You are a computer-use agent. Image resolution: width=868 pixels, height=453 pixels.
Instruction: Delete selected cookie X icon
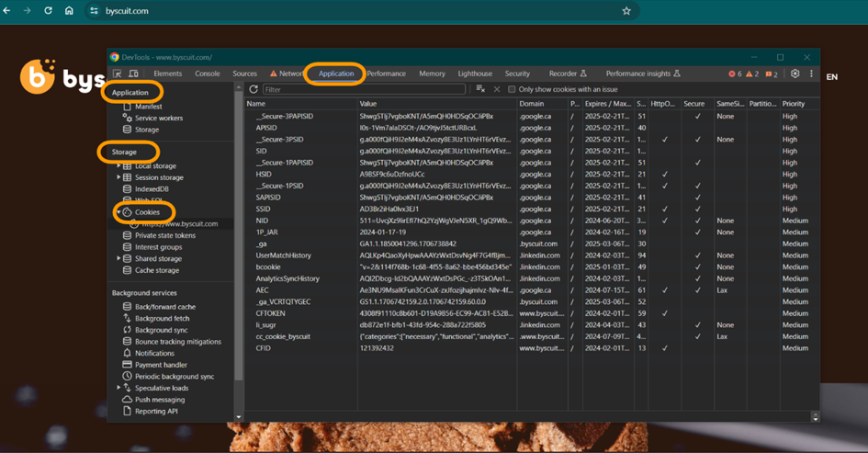(x=497, y=89)
